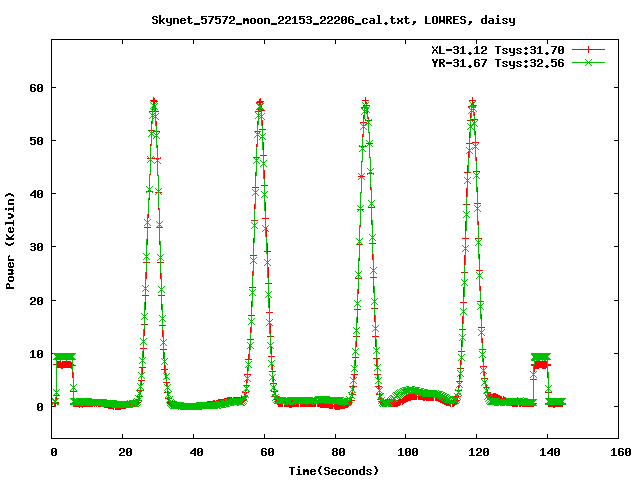Click y-axis tick label 20
640x480 pixels.
coord(36,301)
